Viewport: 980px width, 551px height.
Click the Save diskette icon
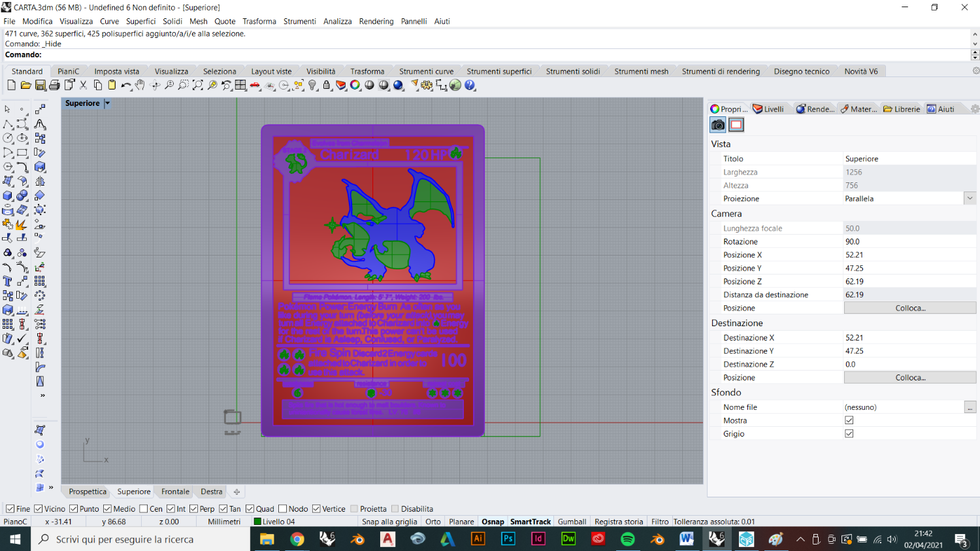pyautogui.click(x=40, y=85)
